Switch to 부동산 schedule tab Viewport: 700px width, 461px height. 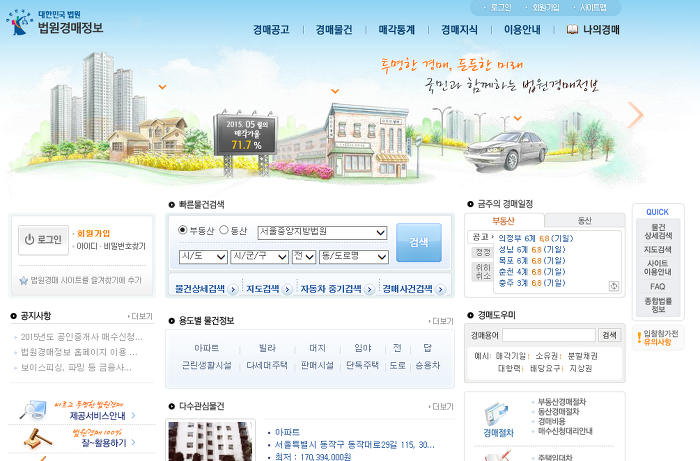tap(504, 220)
